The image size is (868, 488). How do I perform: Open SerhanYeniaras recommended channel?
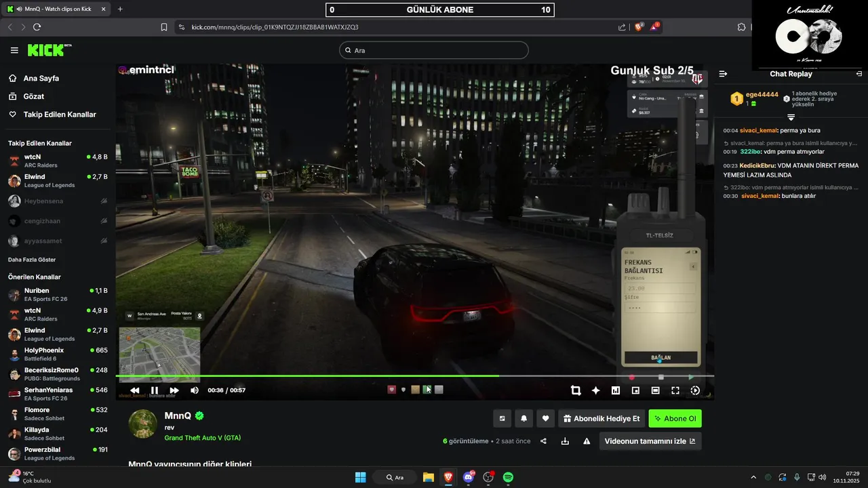click(58, 394)
